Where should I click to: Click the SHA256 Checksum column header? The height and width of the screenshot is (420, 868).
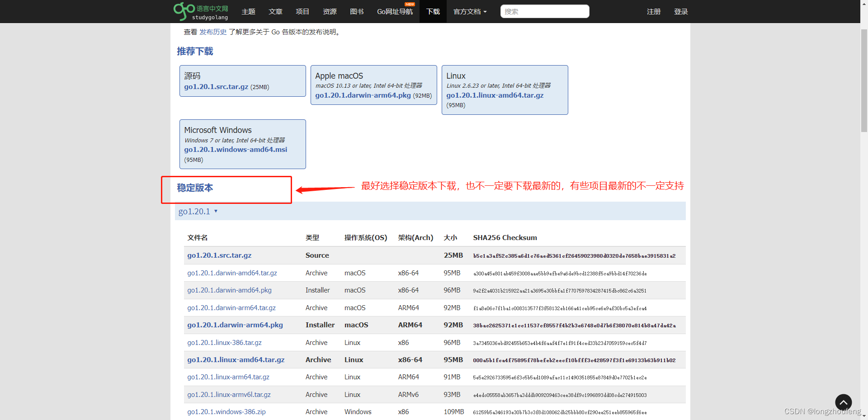(505, 237)
